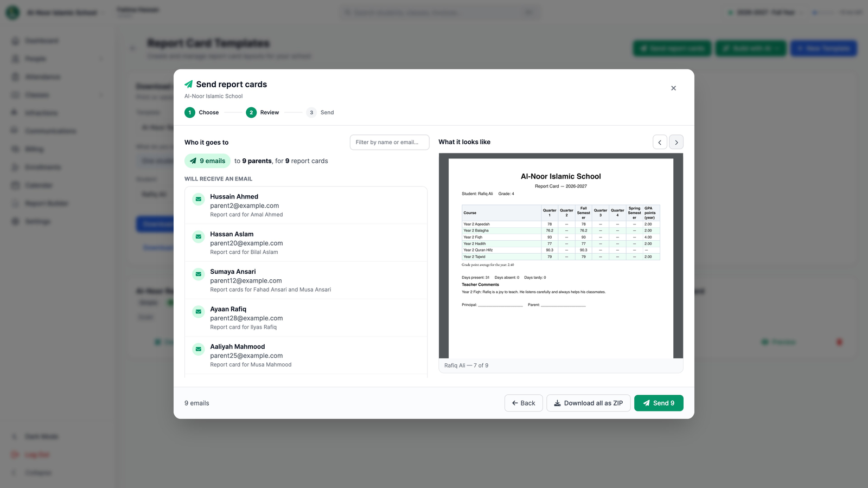Screen dimensions: 868x488
Task: Click mail icon beside Hussain Ahmed
Action: [x=199, y=199]
